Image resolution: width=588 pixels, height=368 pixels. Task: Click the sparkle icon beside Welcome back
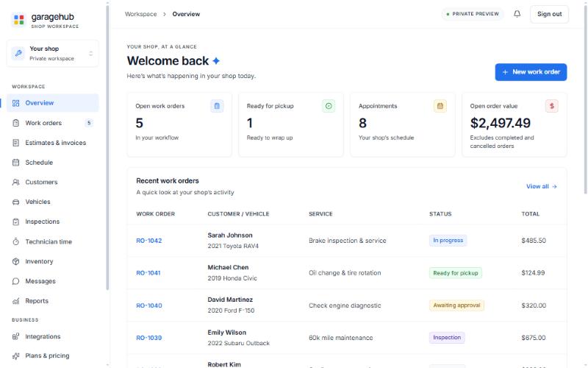pos(216,61)
